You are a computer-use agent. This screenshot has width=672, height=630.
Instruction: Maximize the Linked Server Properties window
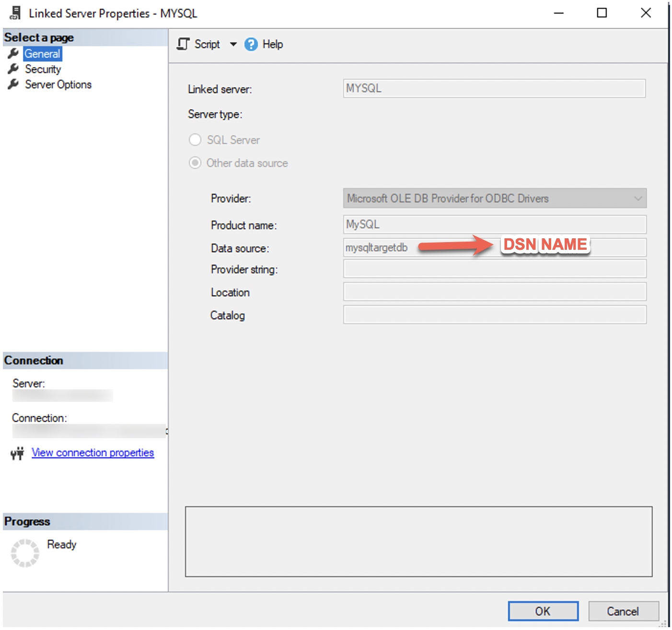click(602, 13)
